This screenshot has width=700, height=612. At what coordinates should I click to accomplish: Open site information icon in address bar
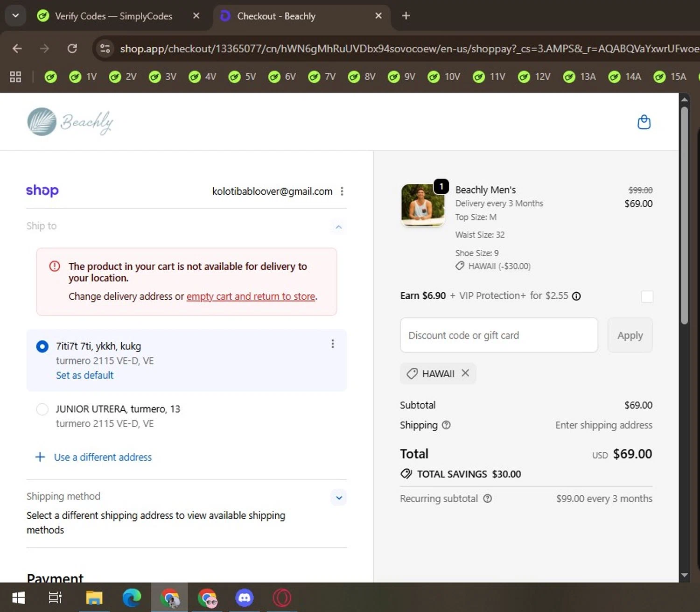point(105,49)
